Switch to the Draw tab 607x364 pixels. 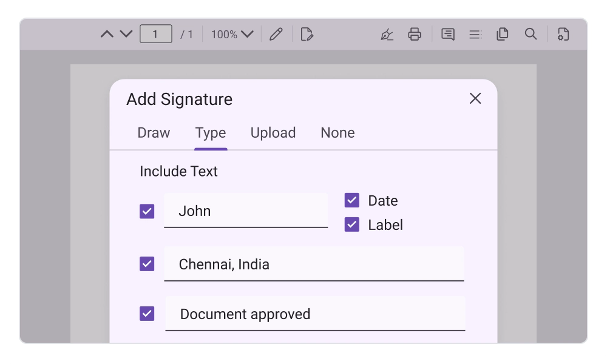154,133
